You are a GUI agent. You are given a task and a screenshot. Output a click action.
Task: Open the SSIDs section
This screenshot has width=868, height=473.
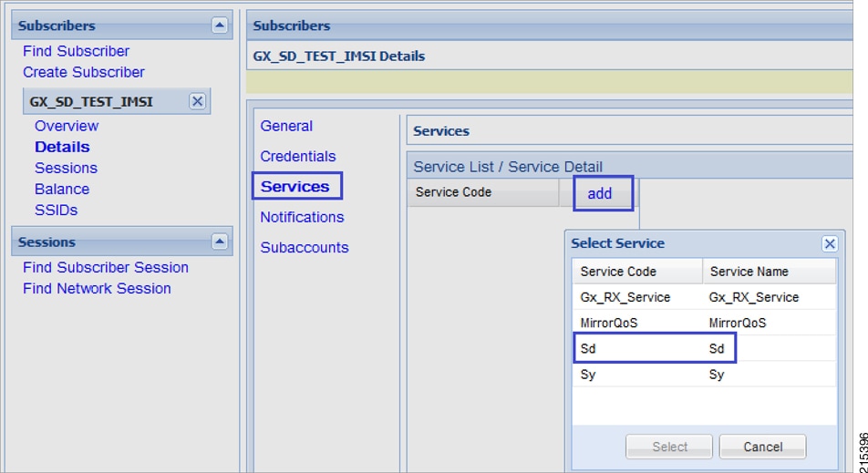click(56, 210)
